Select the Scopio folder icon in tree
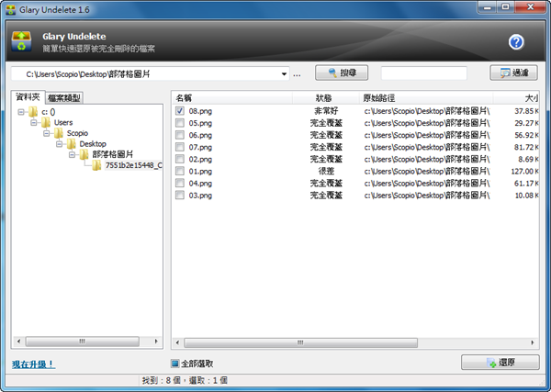The width and height of the screenshot is (551, 392). point(59,133)
